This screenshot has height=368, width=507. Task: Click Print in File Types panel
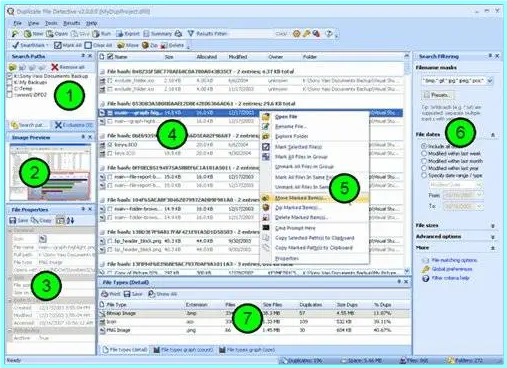click(110, 294)
